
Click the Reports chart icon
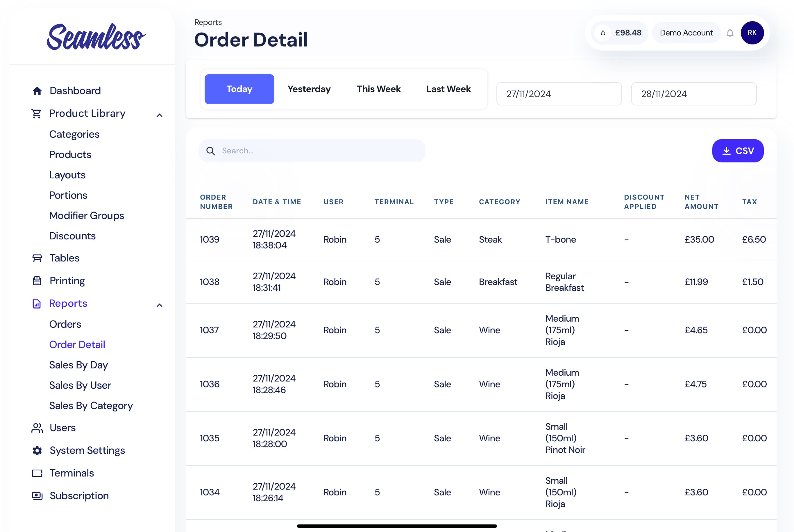(37, 304)
